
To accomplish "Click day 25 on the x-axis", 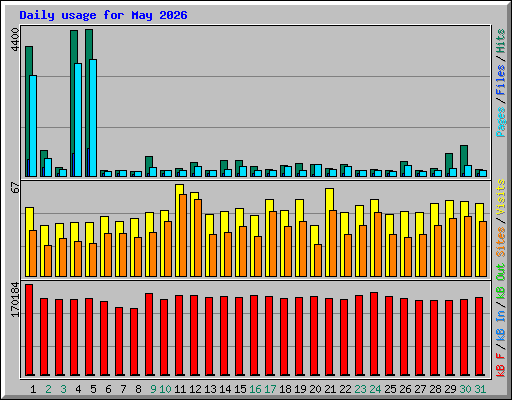I will click(390, 389).
